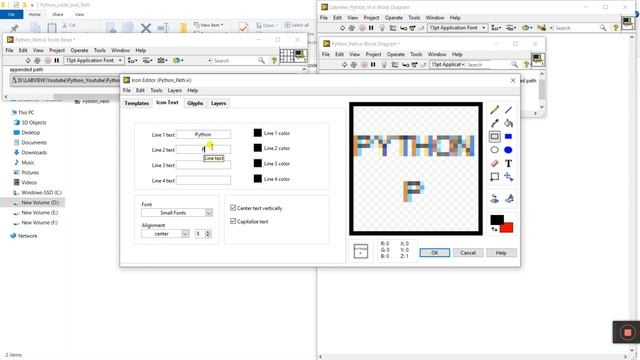The image size is (640, 360).
Task: Click Highlight Execution bulb in Labview_Python block diagram
Action: tap(382, 28)
